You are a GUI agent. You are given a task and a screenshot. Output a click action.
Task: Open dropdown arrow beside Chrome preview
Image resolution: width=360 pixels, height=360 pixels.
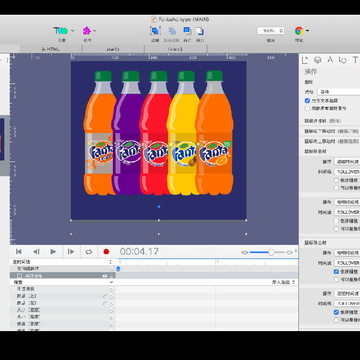pyautogui.click(x=307, y=31)
